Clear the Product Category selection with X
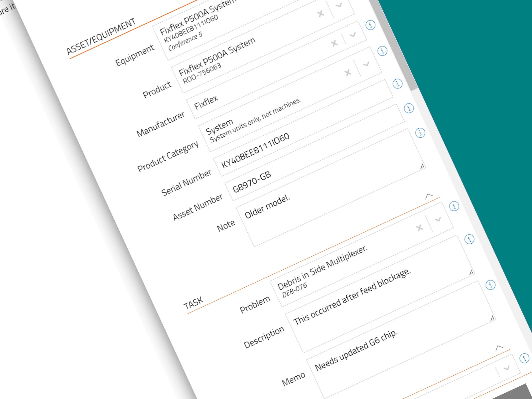The height and width of the screenshot is (399, 532). 348,72
